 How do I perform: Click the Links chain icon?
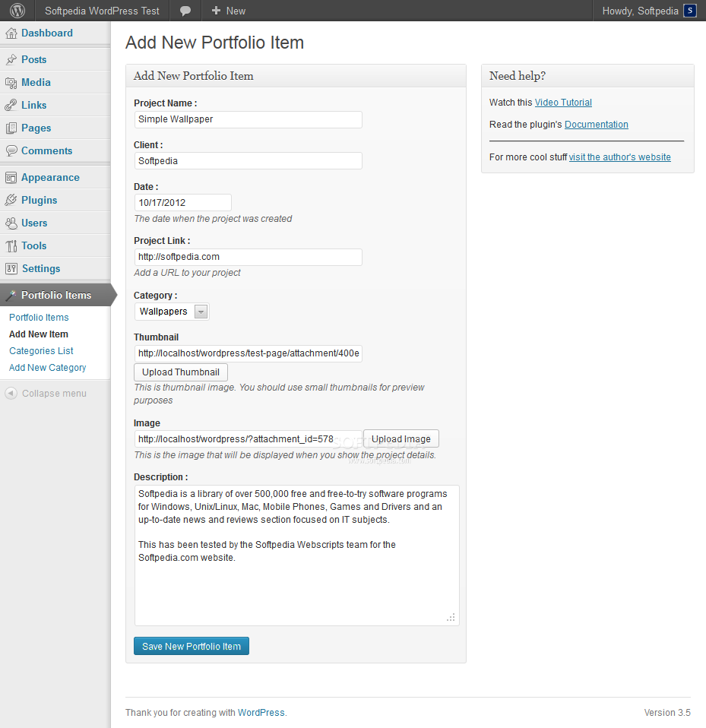(11, 105)
